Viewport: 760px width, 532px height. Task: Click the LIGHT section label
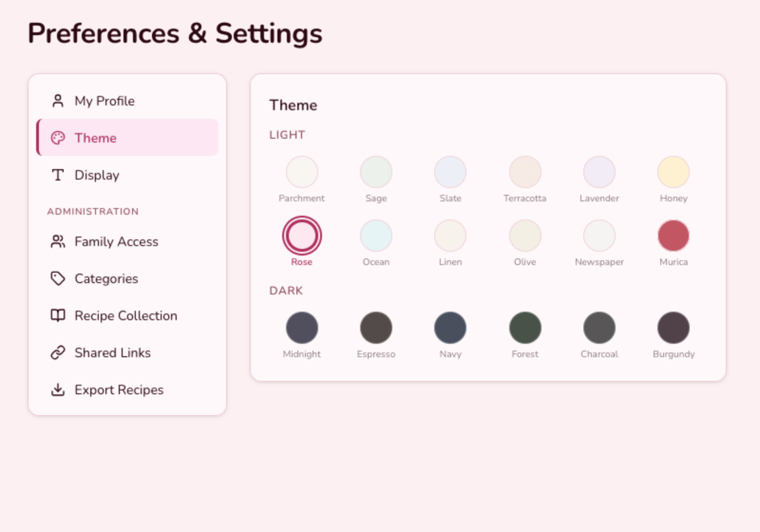(x=287, y=135)
